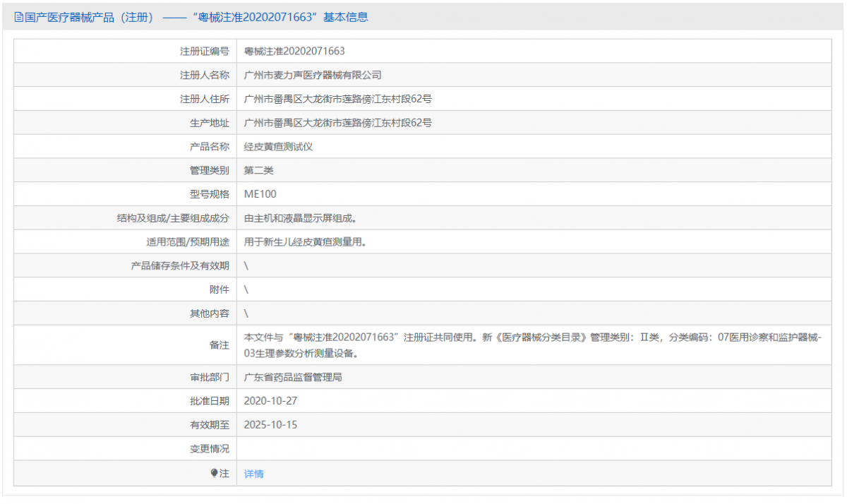Select the 附件 row label

tap(220, 289)
